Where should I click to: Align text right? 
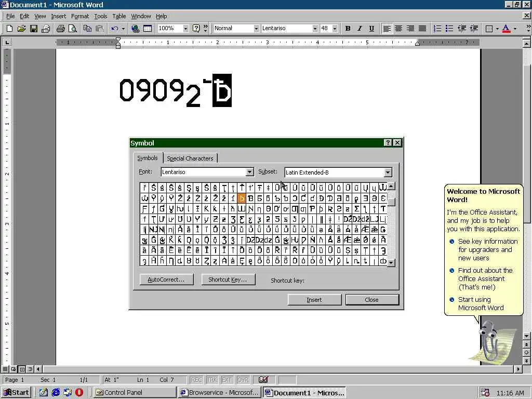click(x=410, y=29)
